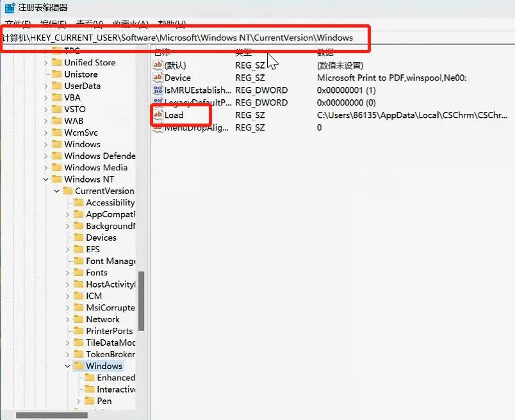
Task: Click the Registry Editor app icon in title bar
Action: tap(10, 8)
